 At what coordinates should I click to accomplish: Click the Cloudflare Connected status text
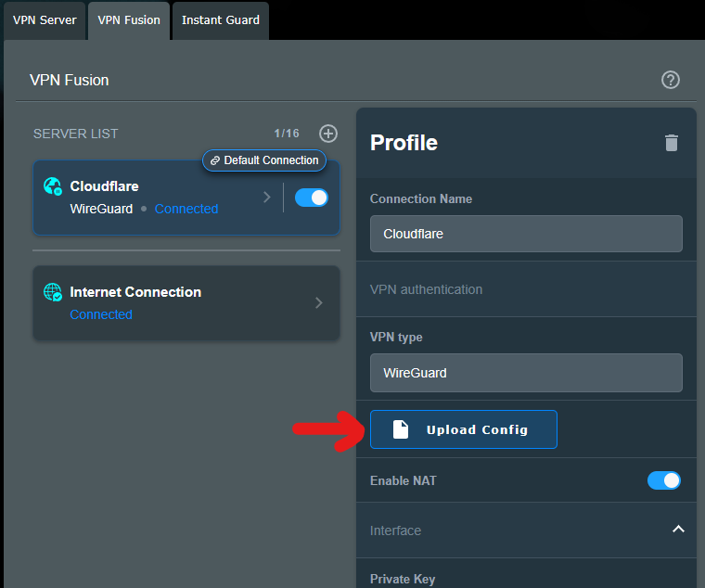pos(186,209)
